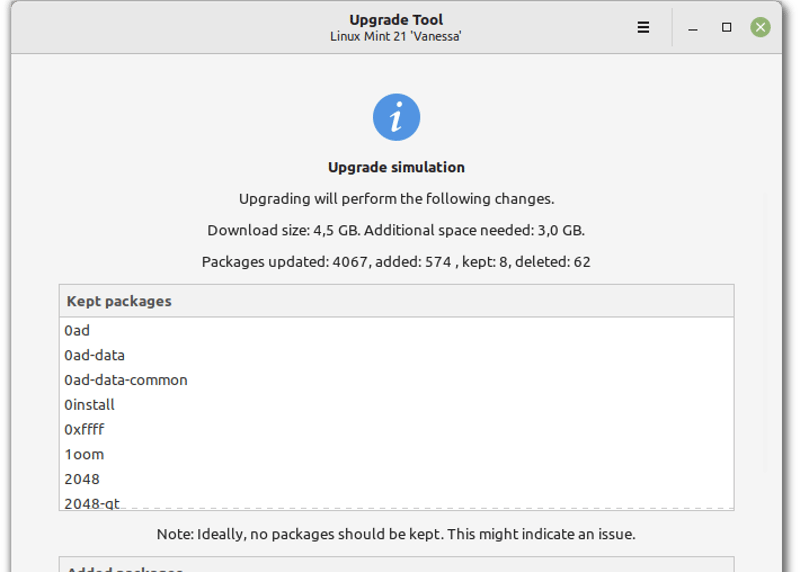Screen dimensions: 800x572
Task: Click the Upgrade Tool window title
Action: coord(396,20)
